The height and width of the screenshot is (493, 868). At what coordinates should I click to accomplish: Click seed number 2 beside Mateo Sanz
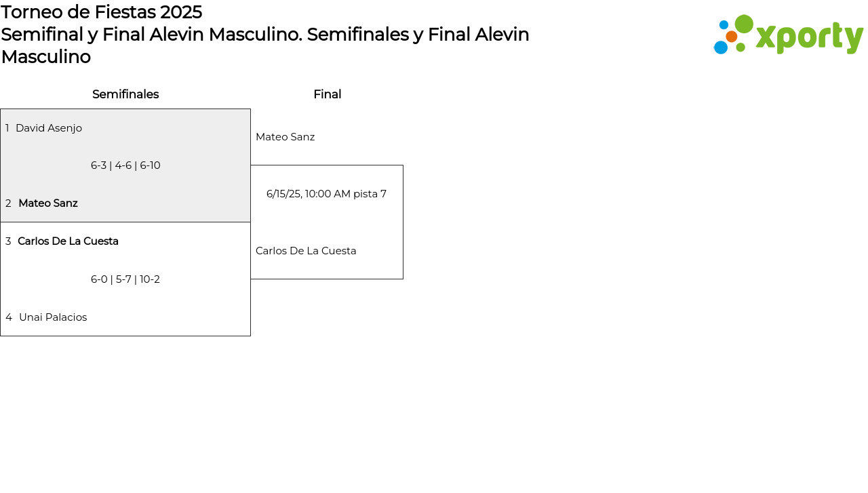[8, 203]
